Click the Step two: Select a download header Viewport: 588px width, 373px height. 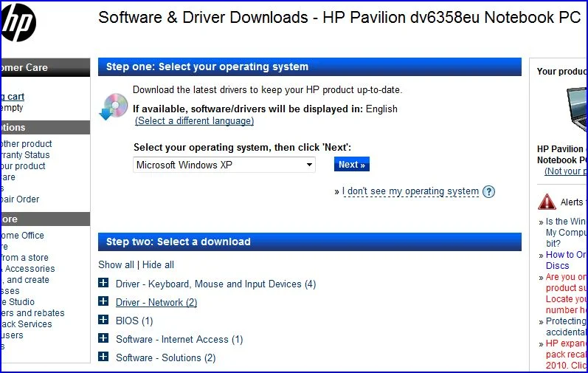click(x=310, y=242)
